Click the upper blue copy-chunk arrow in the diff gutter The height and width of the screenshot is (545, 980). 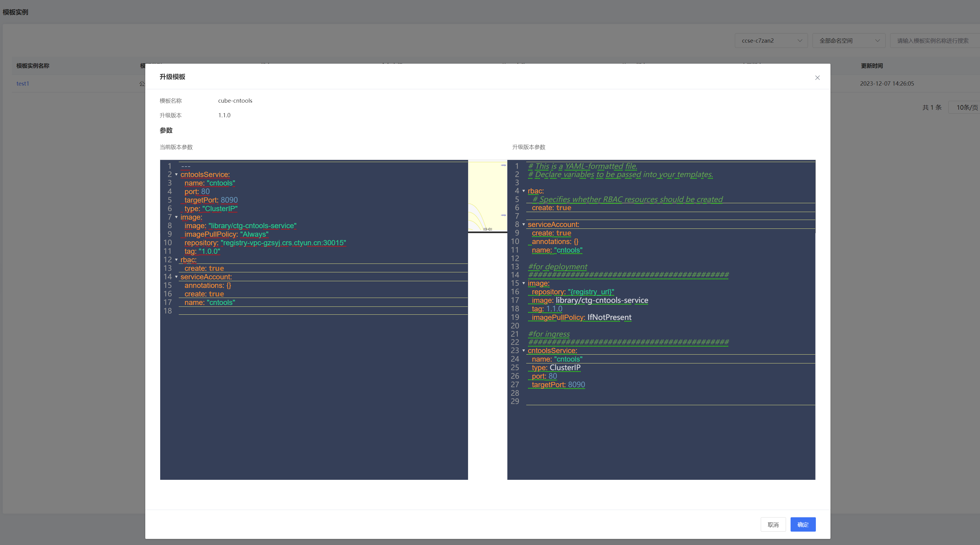pos(503,165)
